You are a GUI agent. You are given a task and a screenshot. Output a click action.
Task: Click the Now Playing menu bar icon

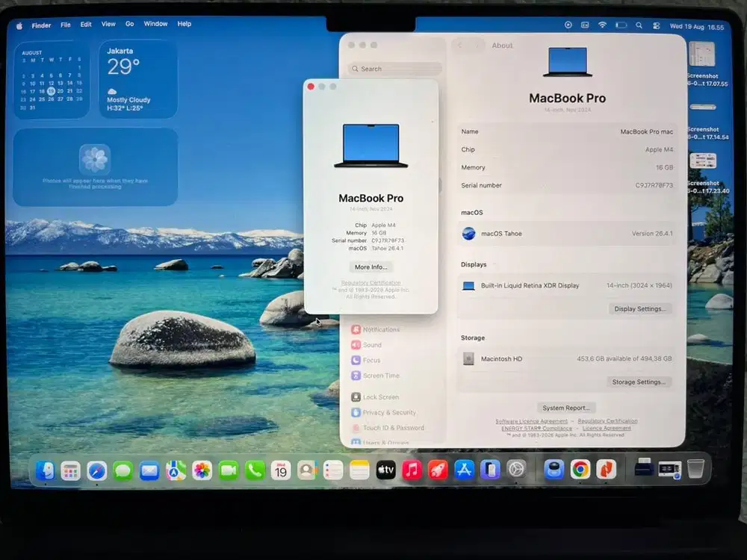point(568,25)
